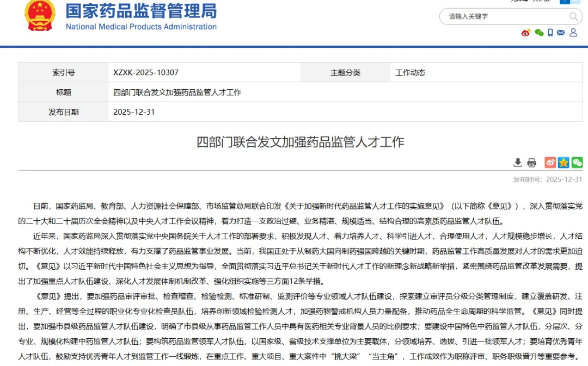Select publish date 2025-12-31 in table
The height and width of the screenshot is (366, 588).
point(134,112)
